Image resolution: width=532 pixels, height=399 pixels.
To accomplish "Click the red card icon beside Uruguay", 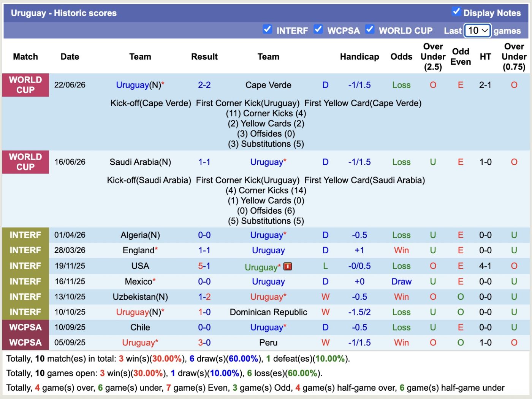I will point(288,266).
